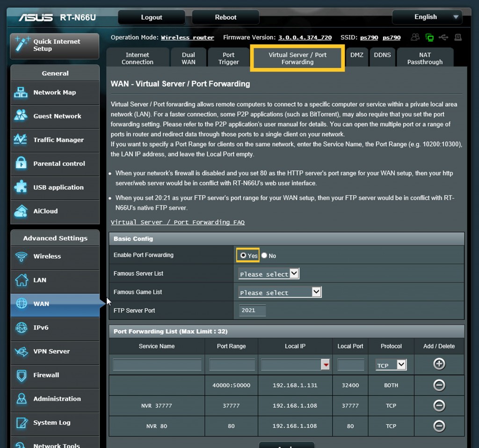Click the AiCloud icon
This screenshot has width=479, height=448.
click(x=21, y=211)
